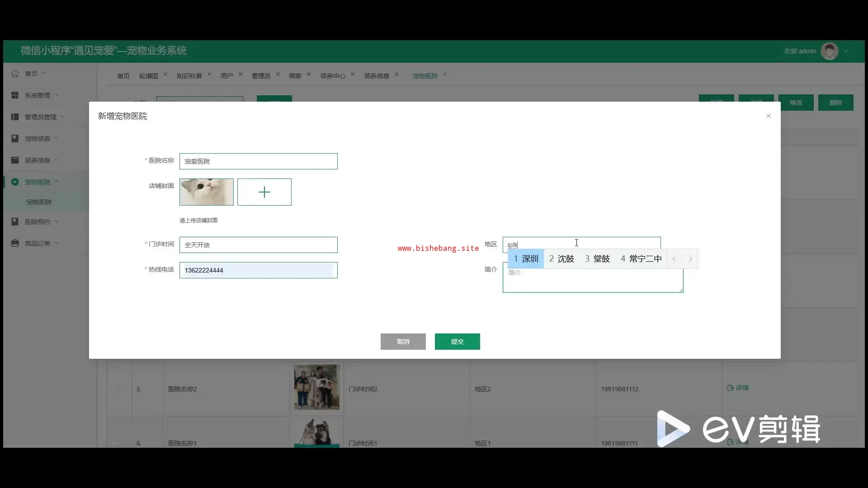The height and width of the screenshot is (488, 868).
Task: Tick the checkbox for row 5
Action: [x=115, y=389]
